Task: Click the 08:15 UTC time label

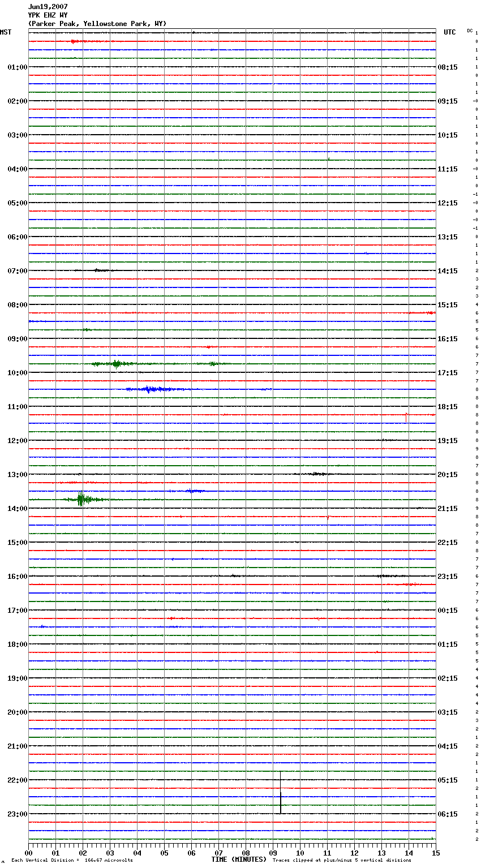Action: 448,67
